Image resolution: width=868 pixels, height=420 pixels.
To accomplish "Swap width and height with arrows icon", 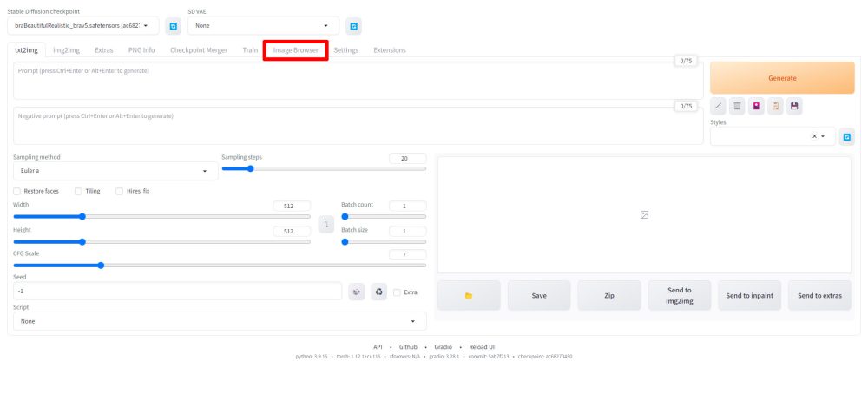I will click(325, 224).
